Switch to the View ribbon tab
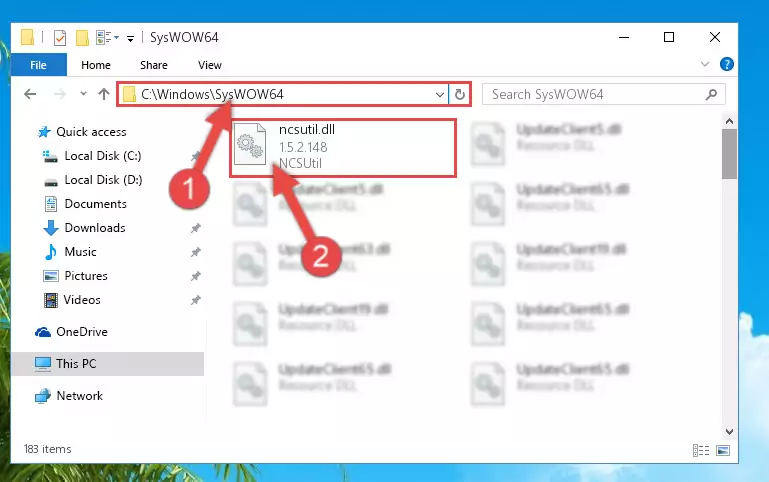This screenshot has width=769, height=482. click(x=210, y=65)
